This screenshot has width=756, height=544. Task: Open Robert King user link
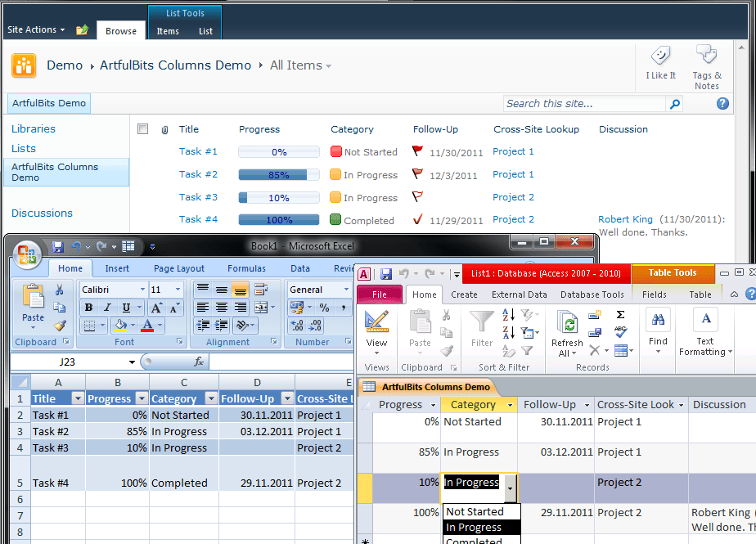pos(625,219)
